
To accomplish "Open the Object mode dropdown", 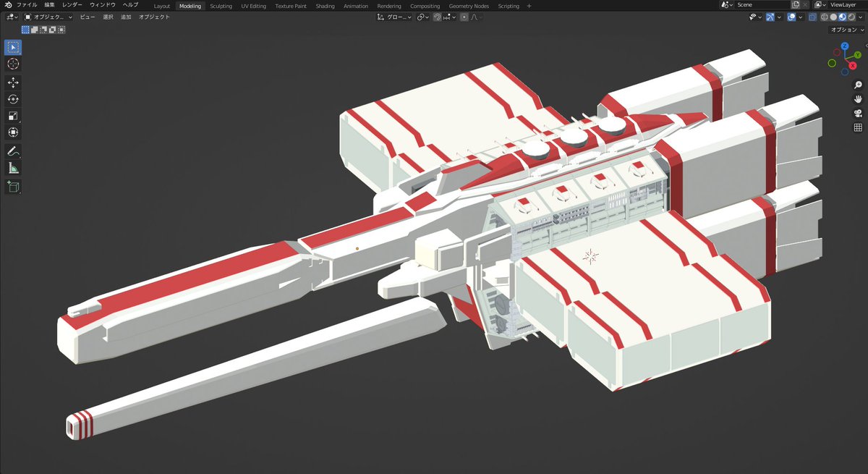I will tap(48, 17).
